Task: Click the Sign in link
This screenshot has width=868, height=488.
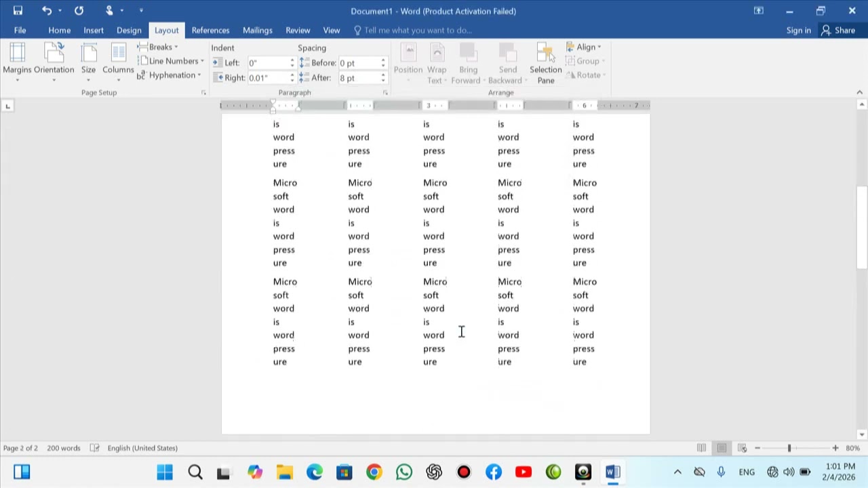Action: pos(798,30)
